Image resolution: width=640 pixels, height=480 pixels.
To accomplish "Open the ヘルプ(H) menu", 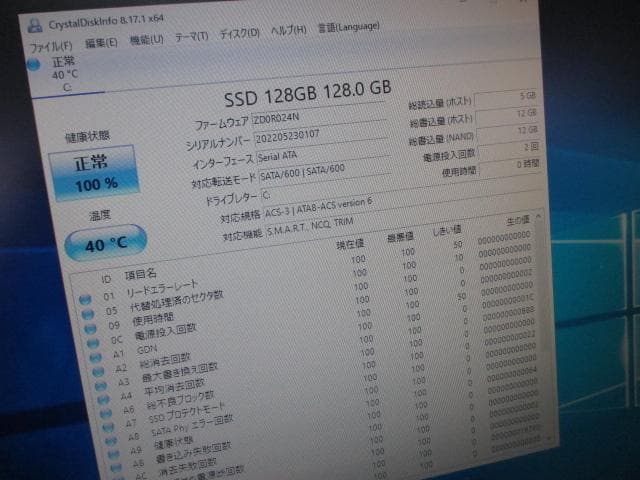I will click(289, 30).
